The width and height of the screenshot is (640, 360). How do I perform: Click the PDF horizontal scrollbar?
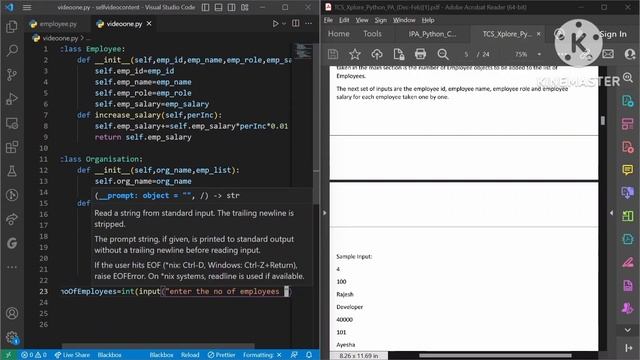pos(495,356)
